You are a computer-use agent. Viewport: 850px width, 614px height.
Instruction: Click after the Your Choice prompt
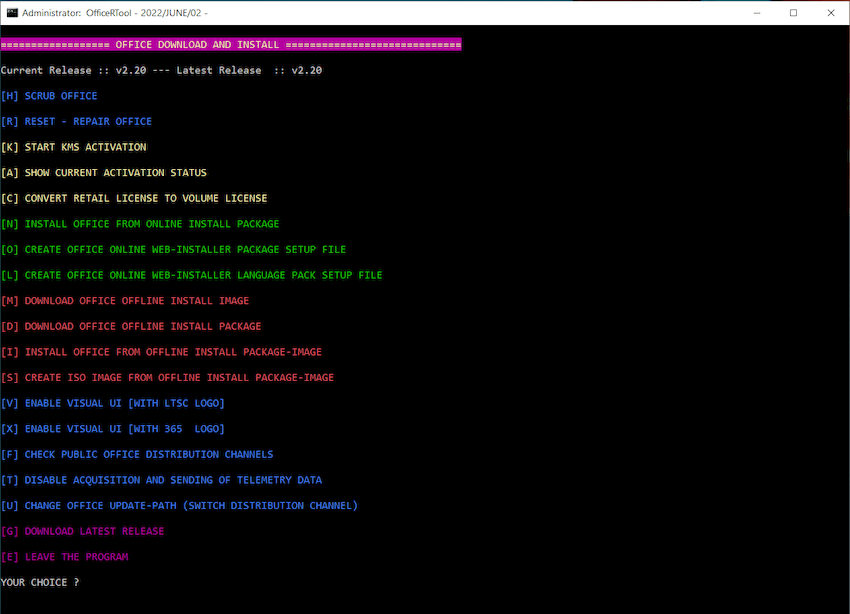(90, 582)
